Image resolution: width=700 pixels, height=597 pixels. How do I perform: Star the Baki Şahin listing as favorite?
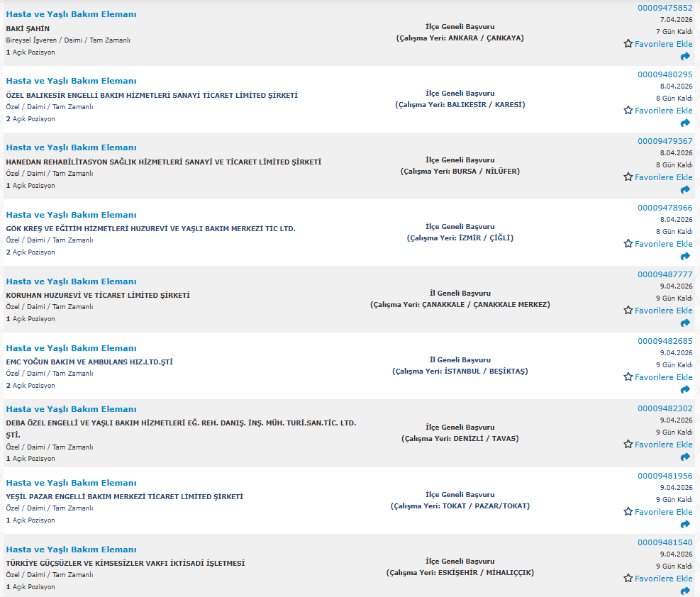pyautogui.click(x=657, y=44)
